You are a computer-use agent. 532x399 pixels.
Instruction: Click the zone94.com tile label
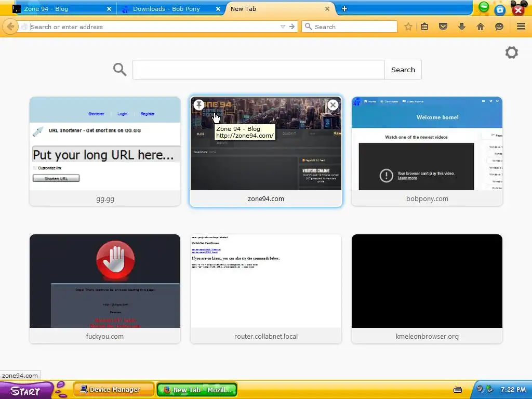tap(266, 199)
